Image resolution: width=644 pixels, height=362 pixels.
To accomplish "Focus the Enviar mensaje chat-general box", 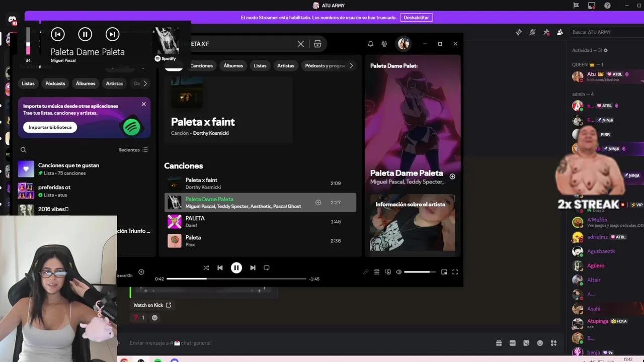I will [x=307, y=343].
